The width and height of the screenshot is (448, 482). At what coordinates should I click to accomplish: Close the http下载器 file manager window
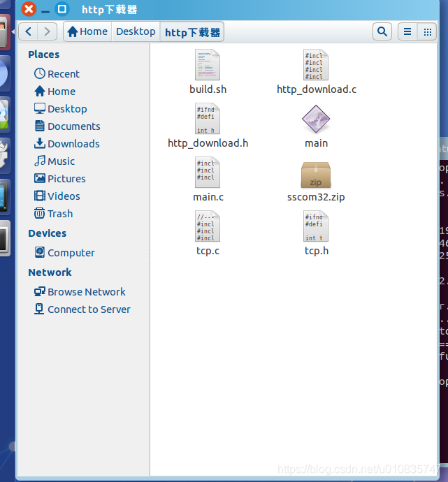(x=29, y=9)
